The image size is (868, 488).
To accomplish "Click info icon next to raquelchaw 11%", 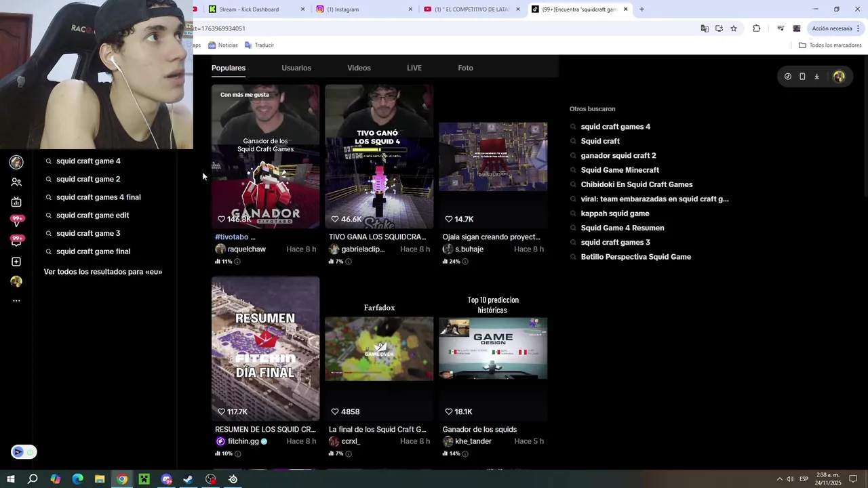I will pyautogui.click(x=237, y=262).
